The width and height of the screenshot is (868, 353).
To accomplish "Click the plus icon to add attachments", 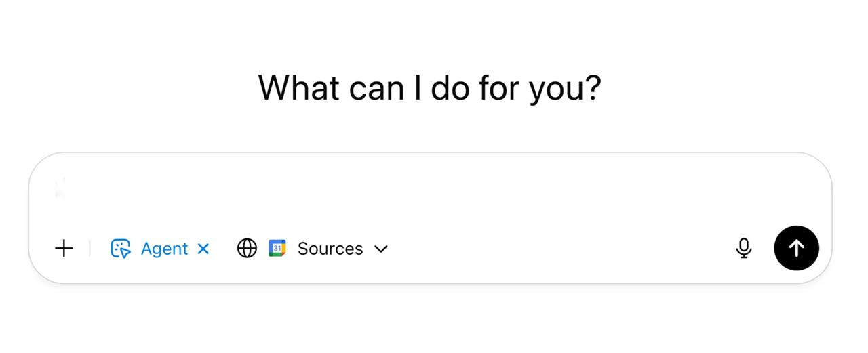I will [64, 249].
